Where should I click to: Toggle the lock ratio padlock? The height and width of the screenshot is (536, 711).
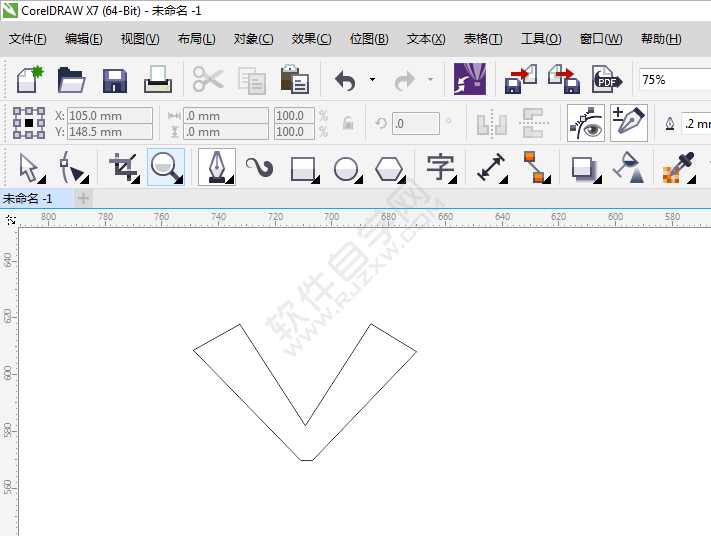point(348,123)
